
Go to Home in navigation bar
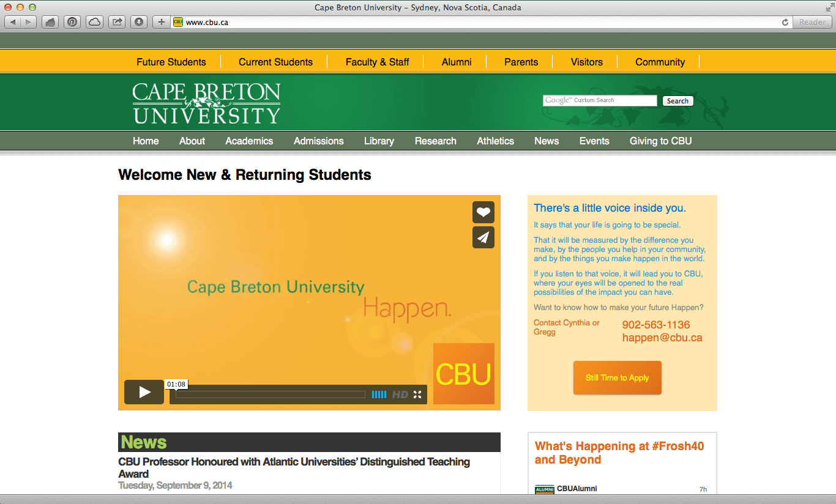[146, 141]
